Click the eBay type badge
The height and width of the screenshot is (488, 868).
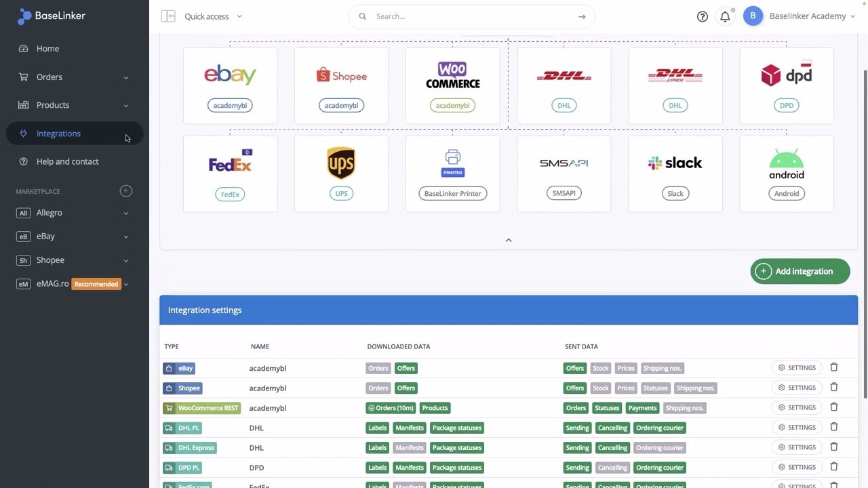coord(179,368)
